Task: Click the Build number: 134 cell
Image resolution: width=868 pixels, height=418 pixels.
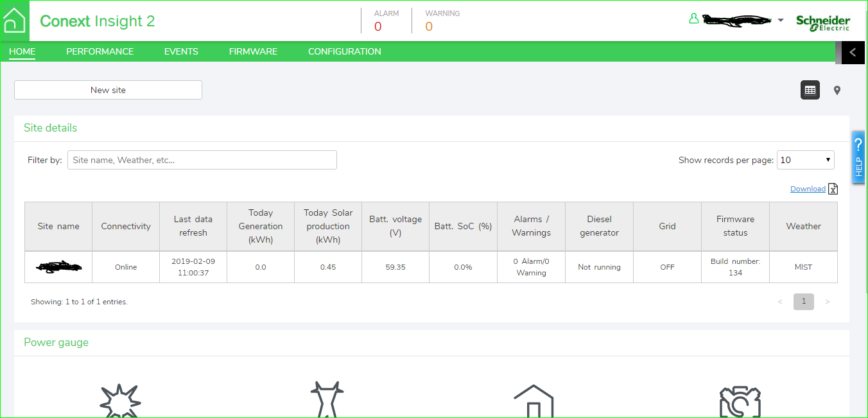Action: pyautogui.click(x=736, y=267)
